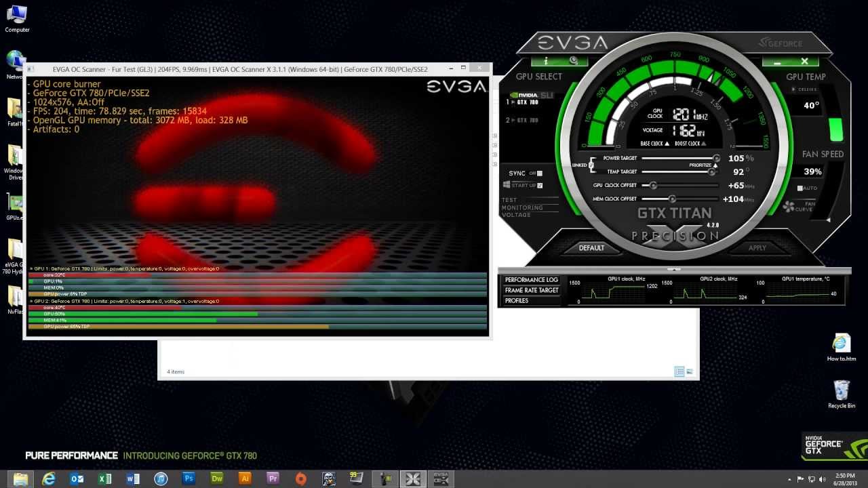868x488 pixels.
Task: Select GPU 1 GTX 780
Action: tap(523, 102)
